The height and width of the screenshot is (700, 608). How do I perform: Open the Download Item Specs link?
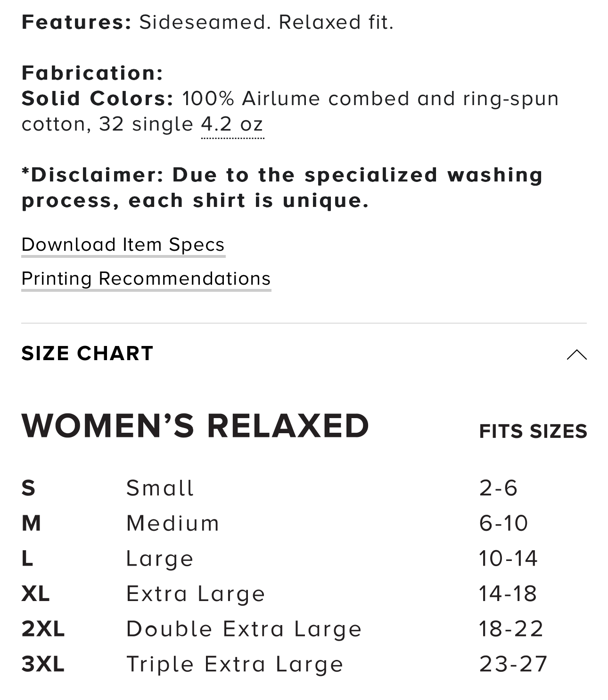pyautogui.click(x=123, y=245)
